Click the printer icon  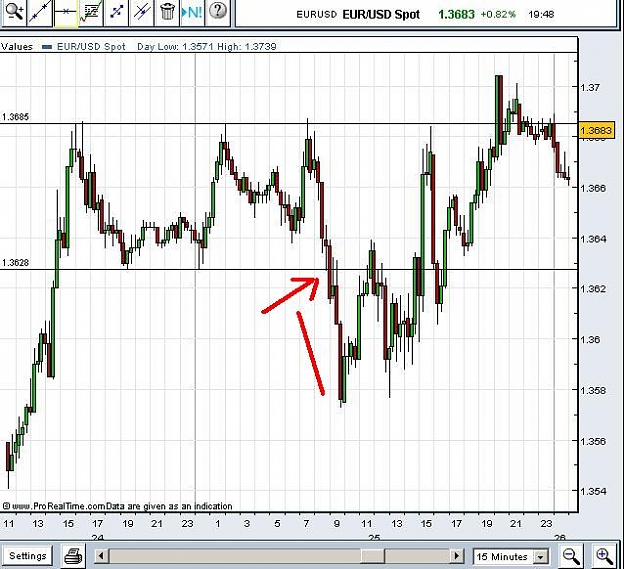click(73, 555)
